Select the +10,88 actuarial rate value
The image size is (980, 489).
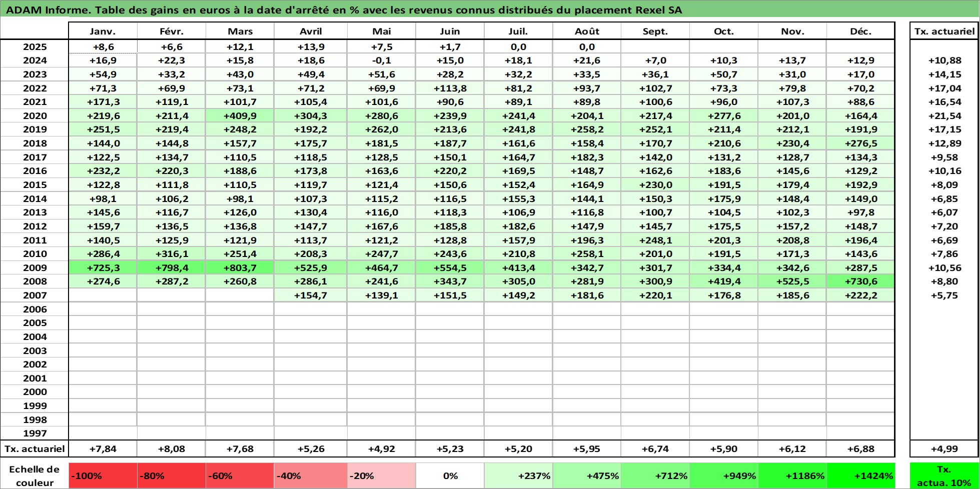click(944, 60)
